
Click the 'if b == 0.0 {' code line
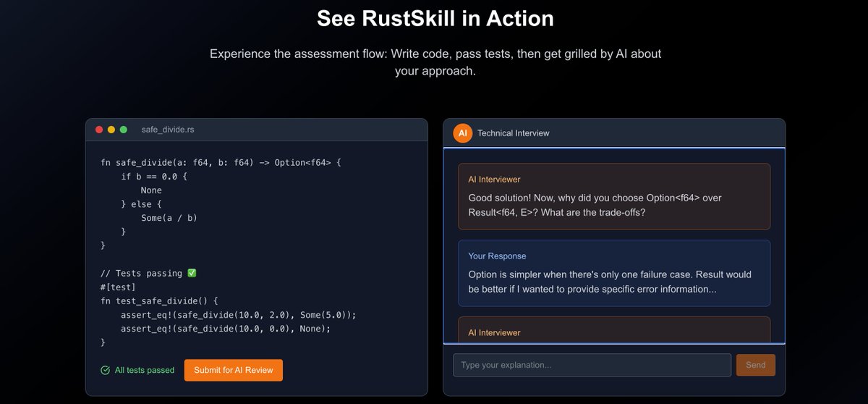154,176
